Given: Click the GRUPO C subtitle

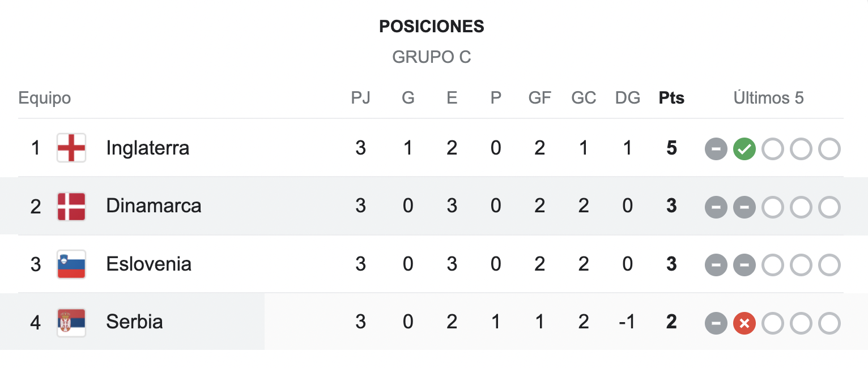Looking at the screenshot, I should (432, 57).
